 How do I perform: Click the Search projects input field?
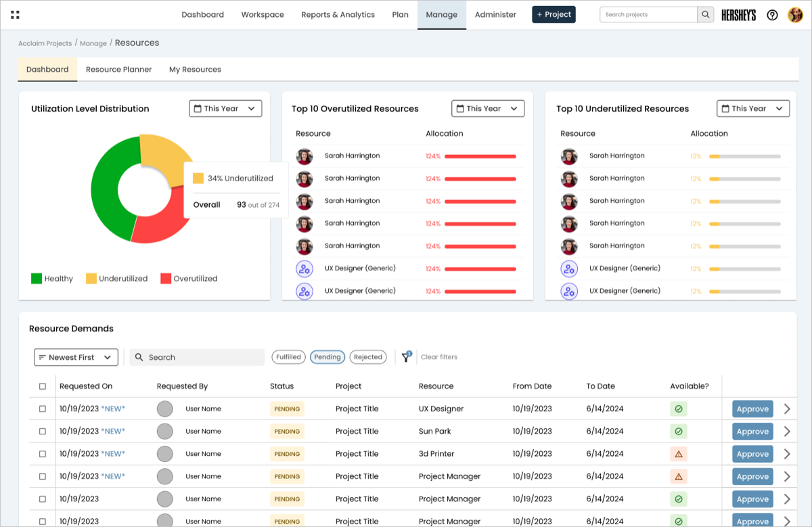click(648, 14)
